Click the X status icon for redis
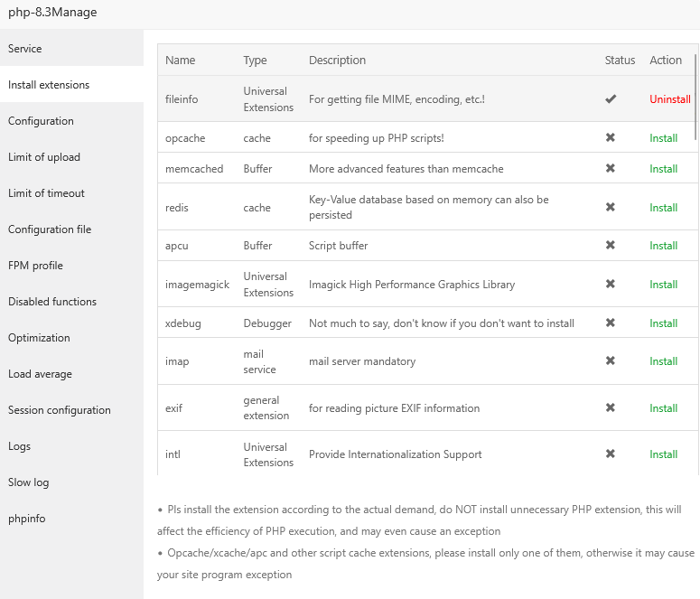 pyautogui.click(x=611, y=208)
